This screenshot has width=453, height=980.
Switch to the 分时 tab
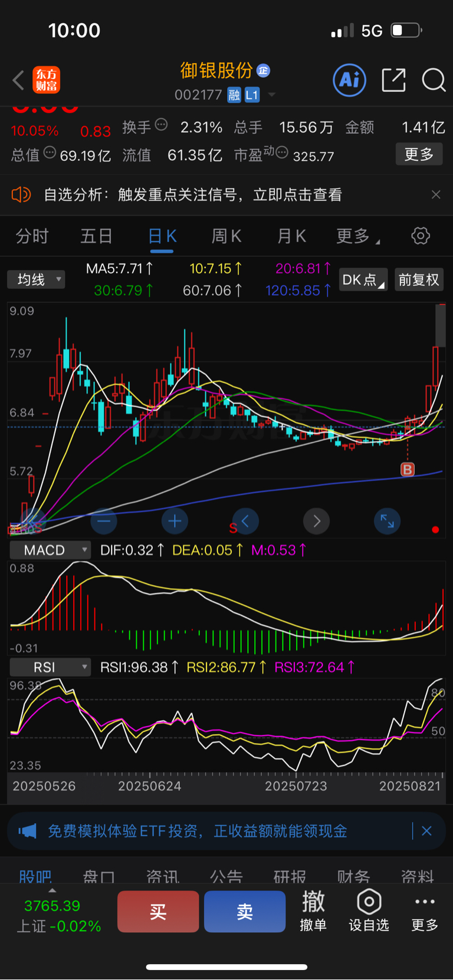tap(32, 236)
